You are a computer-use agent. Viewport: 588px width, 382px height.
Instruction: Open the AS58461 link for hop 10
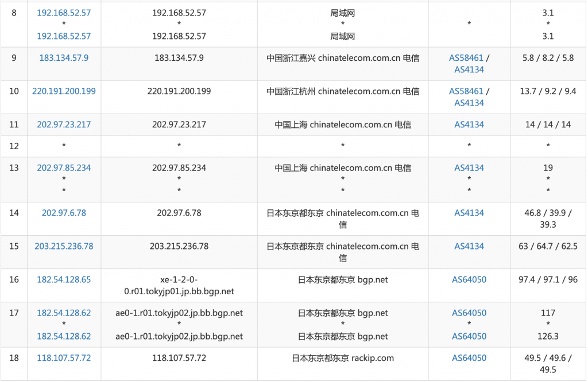pyautogui.click(x=467, y=91)
